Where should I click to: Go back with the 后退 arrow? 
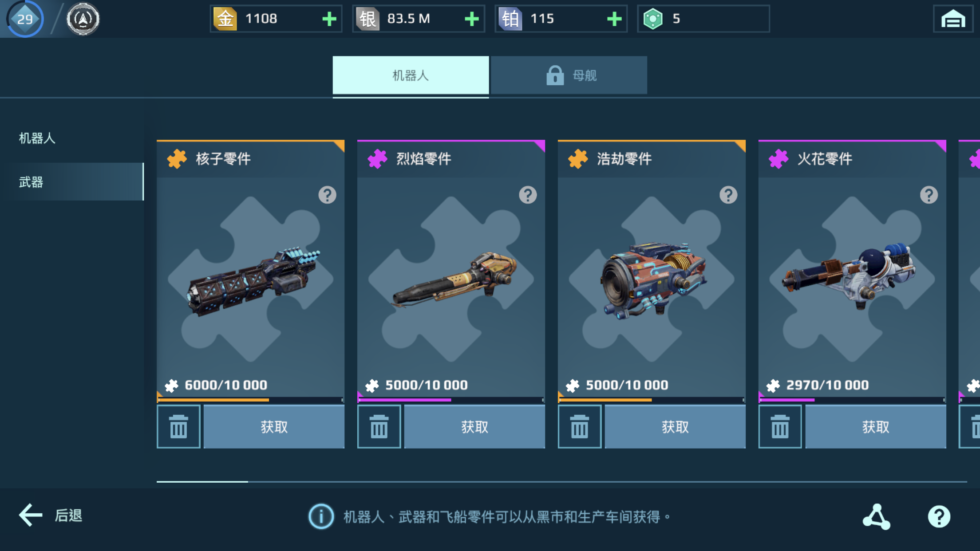click(51, 516)
